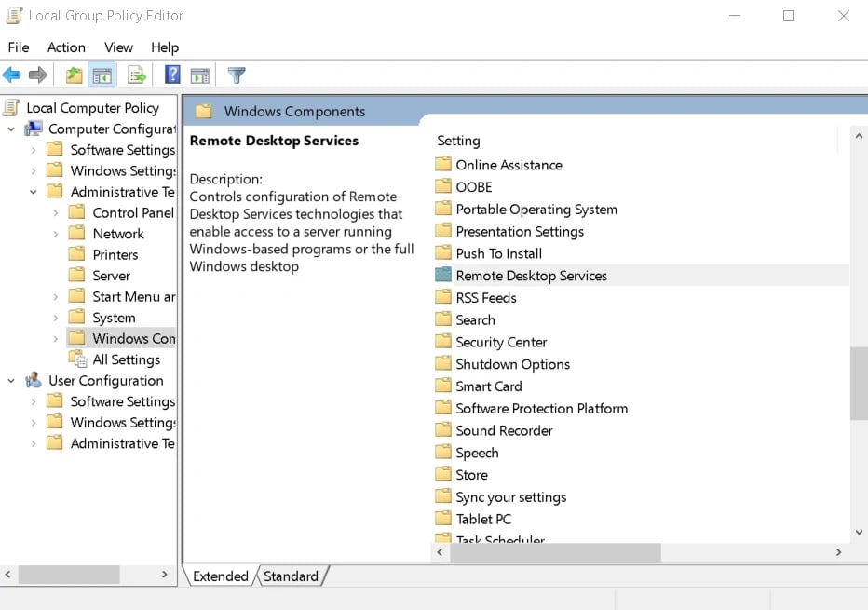Expand the Windows Components tree node
Viewport: 868px width, 610px height.
pyautogui.click(x=55, y=339)
